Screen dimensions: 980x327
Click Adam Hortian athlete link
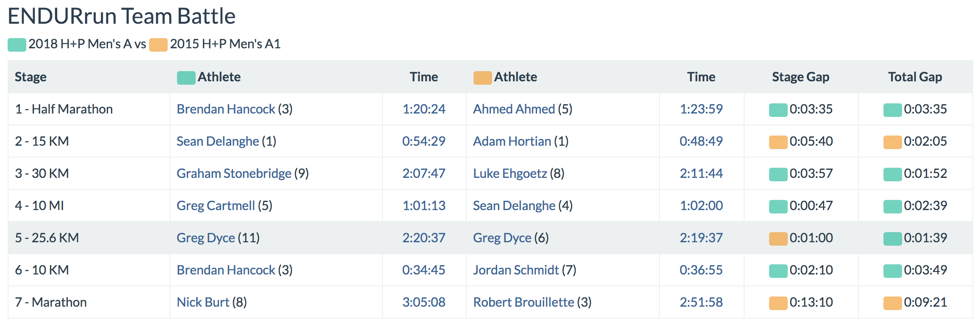pos(512,141)
